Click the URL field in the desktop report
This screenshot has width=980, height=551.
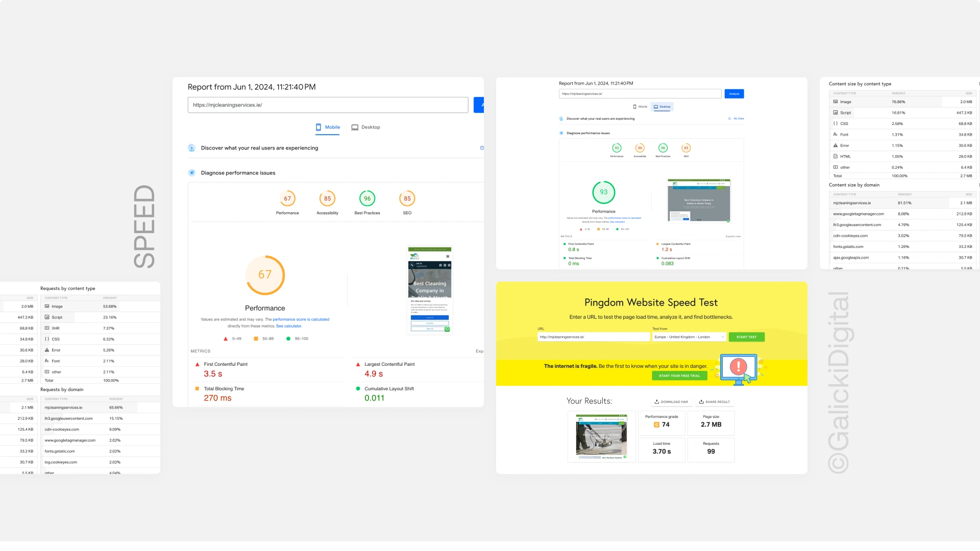coord(640,94)
